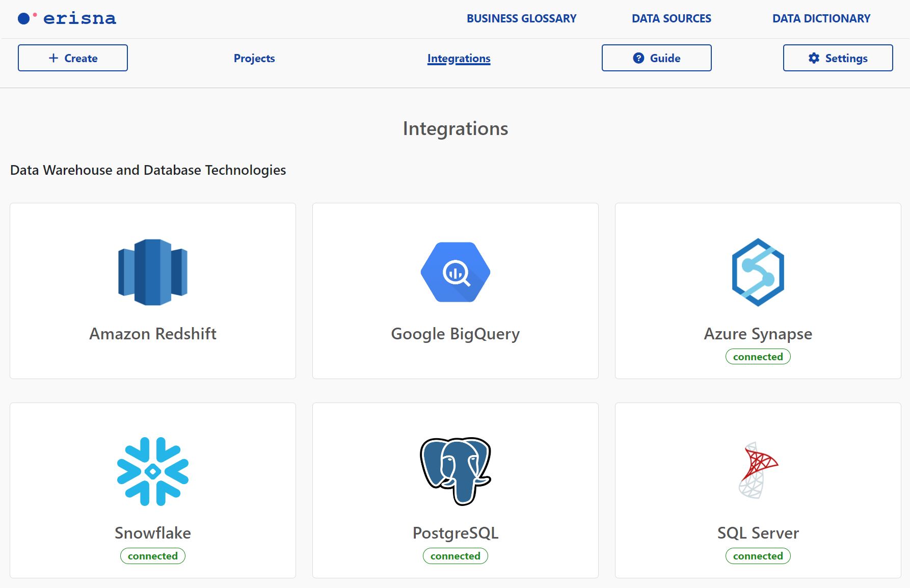The width and height of the screenshot is (910, 588).
Task: Switch to the Projects tab
Action: (254, 59)
